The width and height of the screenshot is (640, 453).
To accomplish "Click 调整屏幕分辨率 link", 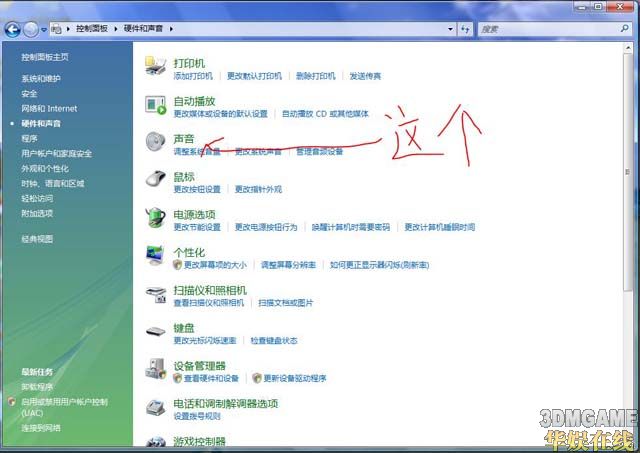I will 288,265.
